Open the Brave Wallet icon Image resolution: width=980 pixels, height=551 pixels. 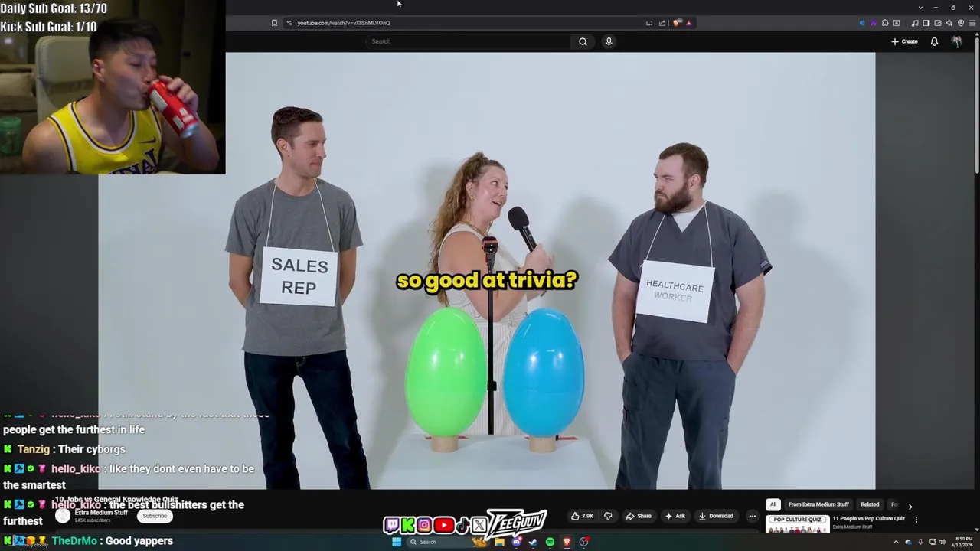(x=938, y=23)
